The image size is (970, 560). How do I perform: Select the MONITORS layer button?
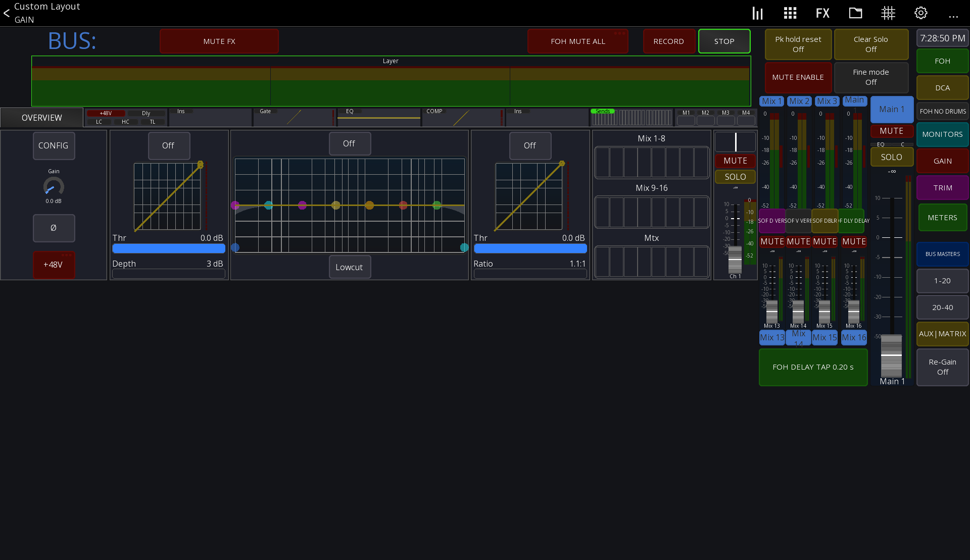click(x=943, y=134)
